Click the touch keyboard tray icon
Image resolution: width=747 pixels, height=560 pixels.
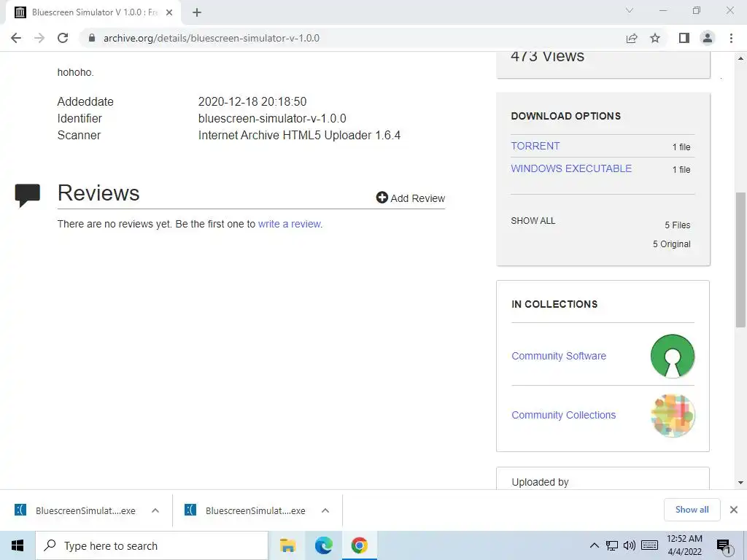[649, 545]
